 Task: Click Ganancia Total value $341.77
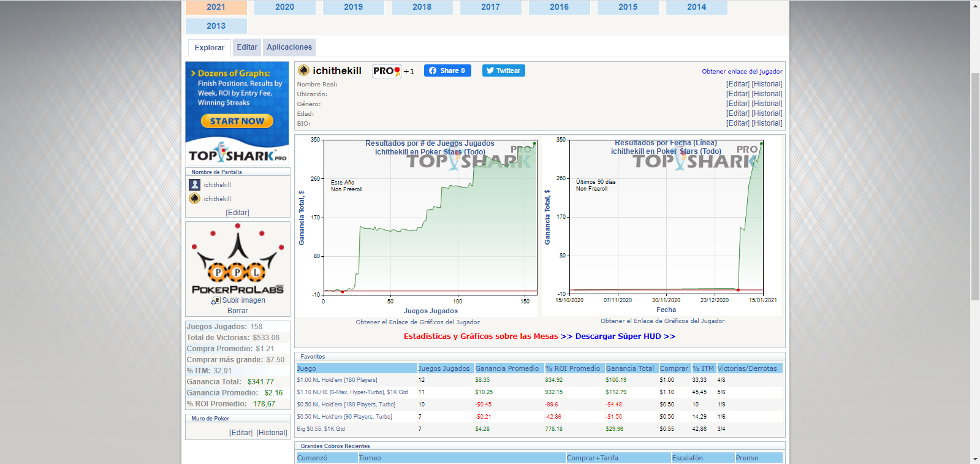[260, 382]
